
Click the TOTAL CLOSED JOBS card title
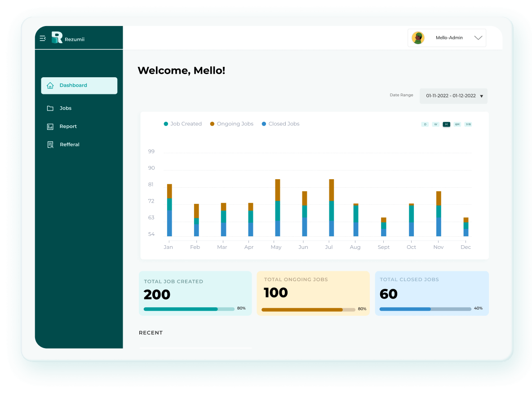click(409, 279)
